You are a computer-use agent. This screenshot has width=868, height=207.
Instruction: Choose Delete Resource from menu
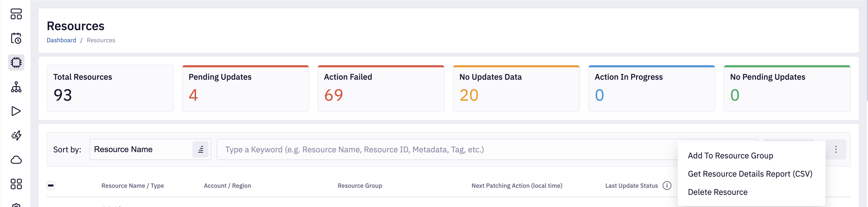(717, 192)
